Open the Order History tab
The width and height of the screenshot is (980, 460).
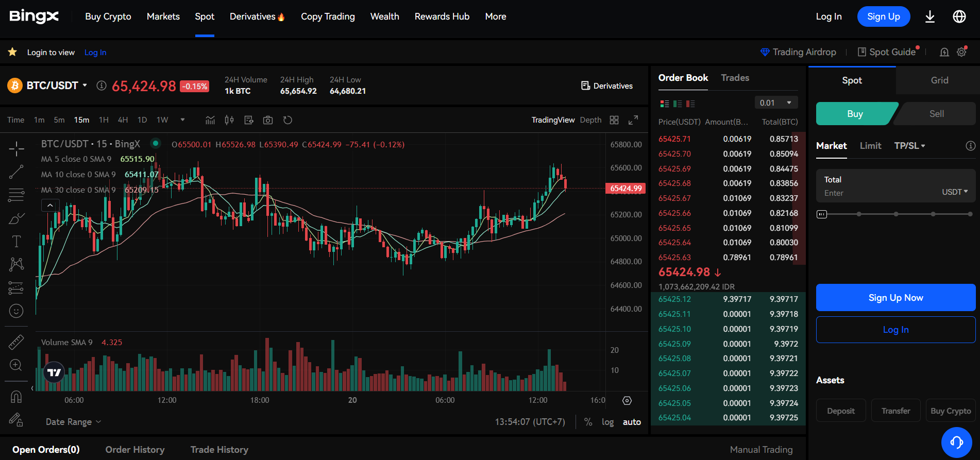[x=135, y=450]
